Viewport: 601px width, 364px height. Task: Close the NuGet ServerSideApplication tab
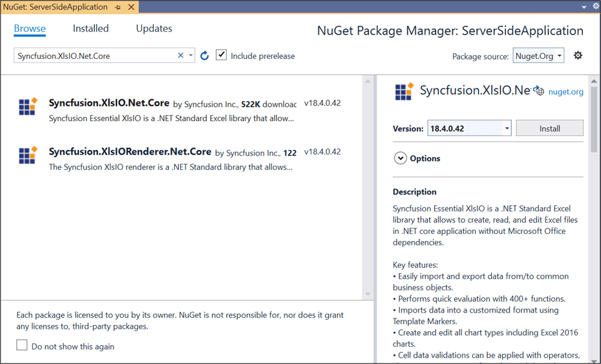click(131, 7)
